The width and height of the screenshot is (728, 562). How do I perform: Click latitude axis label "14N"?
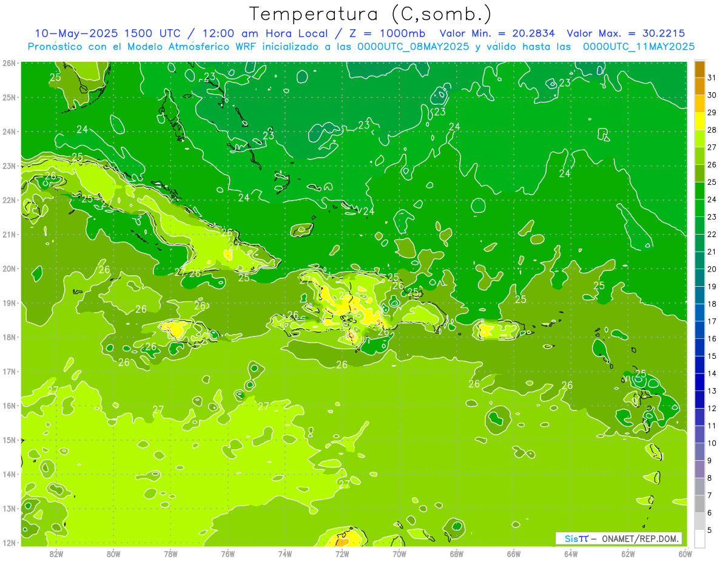pyautogui.click(x=9, y=474)
